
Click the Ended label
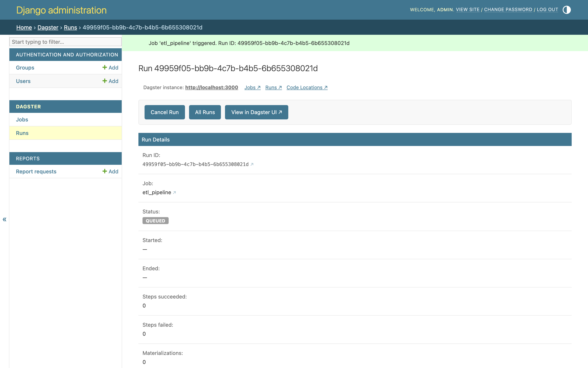(x=151, y=268)
